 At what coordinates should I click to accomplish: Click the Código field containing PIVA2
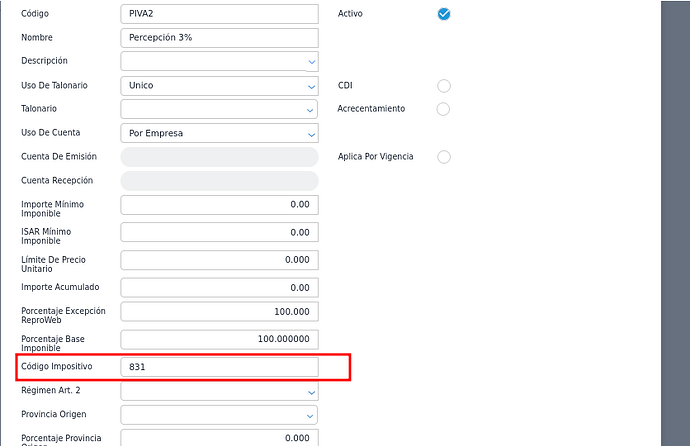[219, 14]
